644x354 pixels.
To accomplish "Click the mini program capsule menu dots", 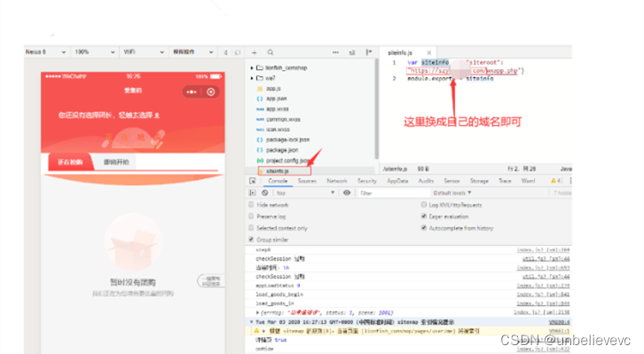I will (x=192, y=92).
